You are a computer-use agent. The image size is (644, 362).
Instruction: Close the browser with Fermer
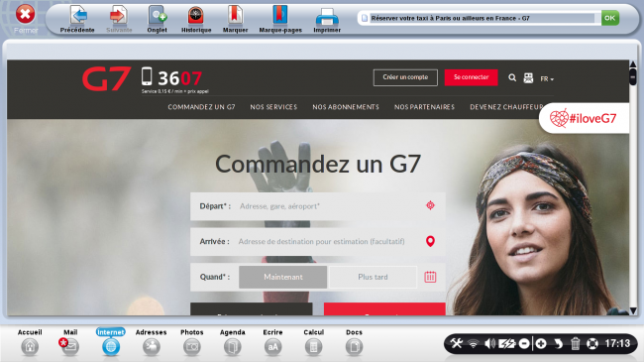(26, 18)
